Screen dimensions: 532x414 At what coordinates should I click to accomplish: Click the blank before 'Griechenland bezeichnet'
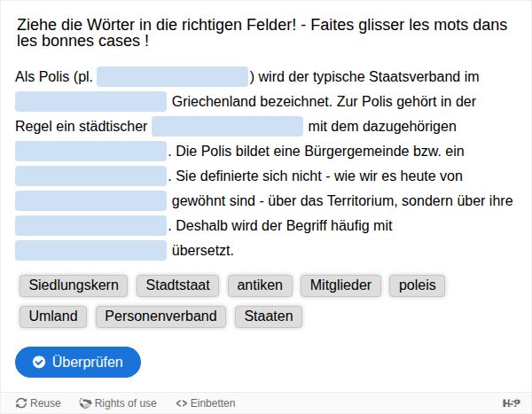(91, 102)
